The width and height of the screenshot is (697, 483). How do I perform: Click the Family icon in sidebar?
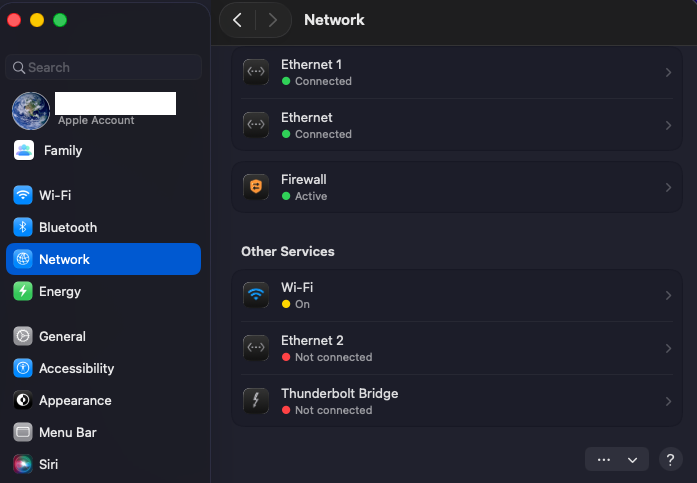point(24,150)
